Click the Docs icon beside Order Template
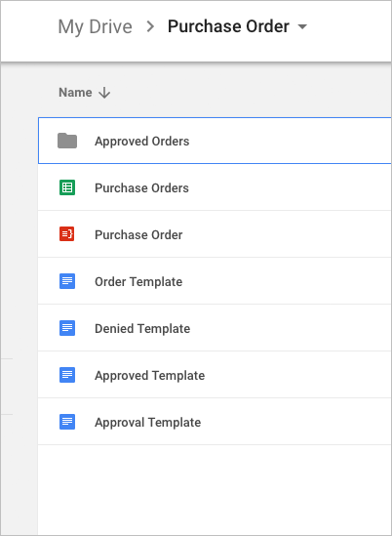This screenshot has height=536, width=392. (x=67, y=281)
